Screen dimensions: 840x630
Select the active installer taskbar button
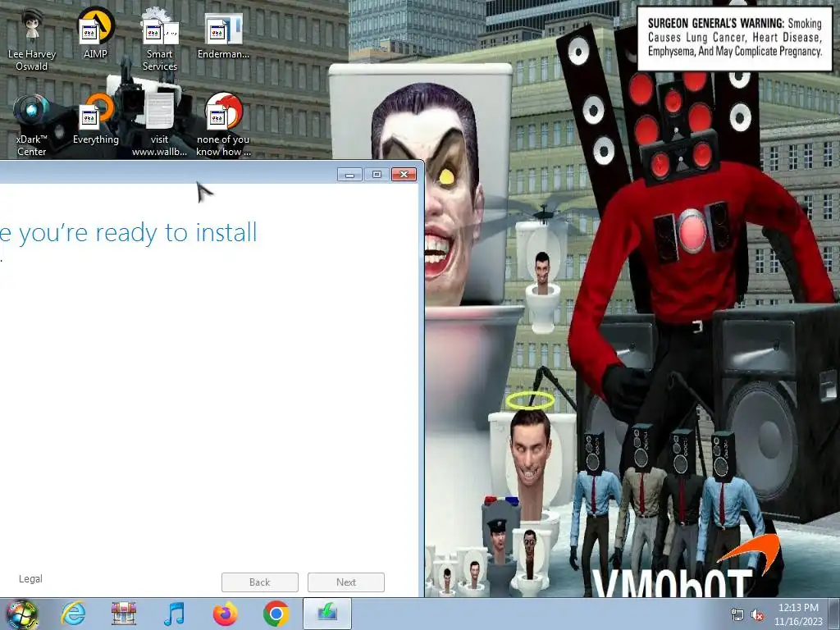point(327,614)
